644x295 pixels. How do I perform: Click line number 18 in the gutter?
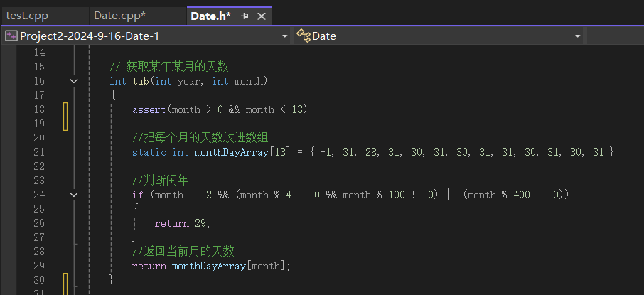tap(39, 109)
